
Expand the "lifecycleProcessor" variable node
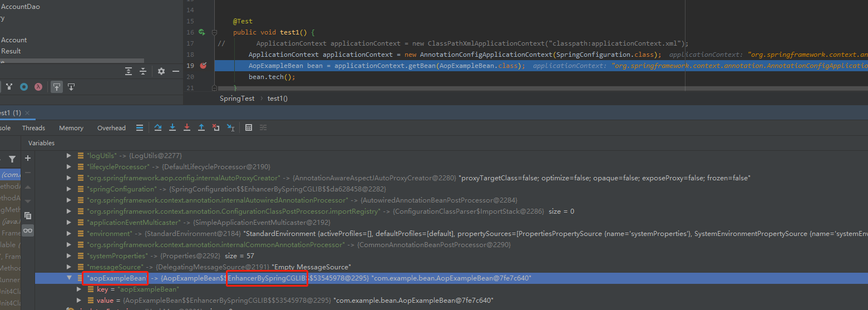(69, 167)
